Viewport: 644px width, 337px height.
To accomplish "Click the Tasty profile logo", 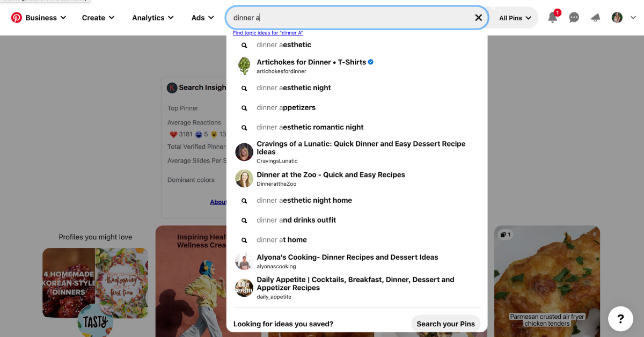I will [96, 321].
